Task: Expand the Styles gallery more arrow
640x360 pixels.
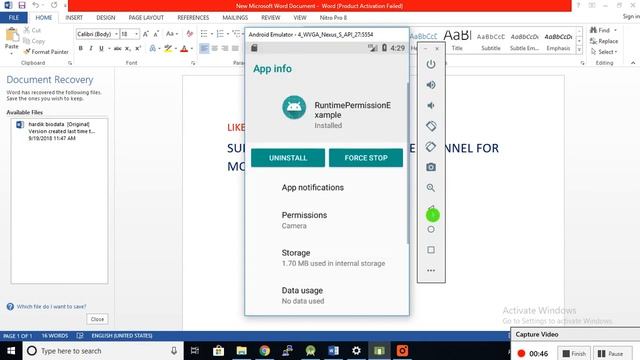Action: coord(579,50)
